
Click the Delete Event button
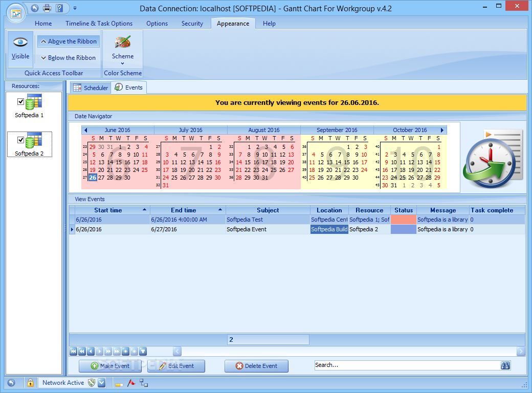pos(256,366)
